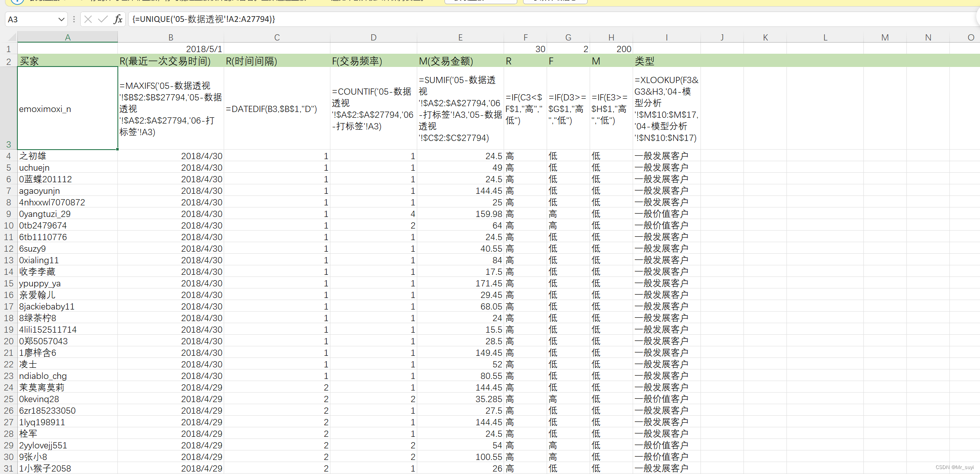Image resolution: width=980 pixels, height=474 pixels.
Task: Click the Insert Function fx icon
Action: 118,19
